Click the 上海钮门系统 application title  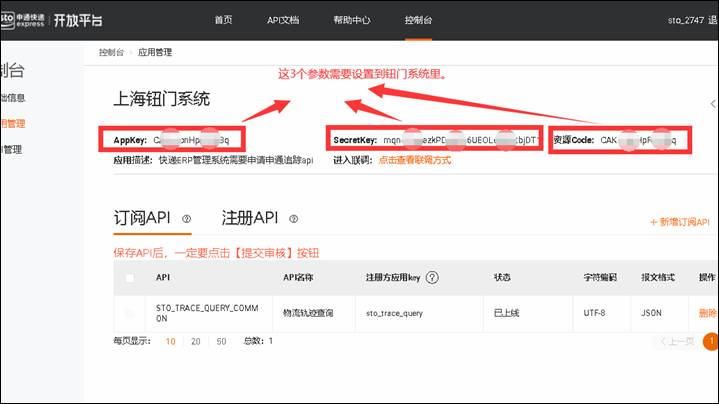coord(161,99)
